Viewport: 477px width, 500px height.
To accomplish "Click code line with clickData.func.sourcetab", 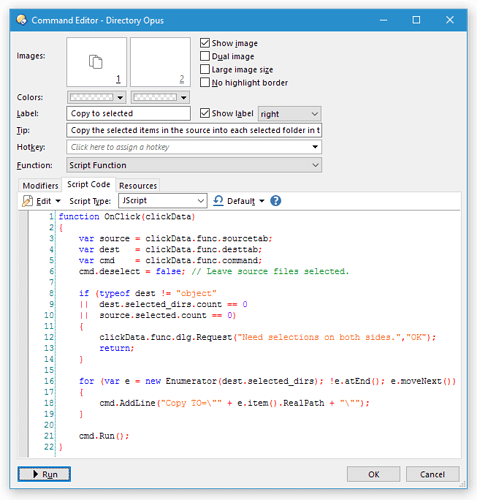I will [x=175, y=239].
